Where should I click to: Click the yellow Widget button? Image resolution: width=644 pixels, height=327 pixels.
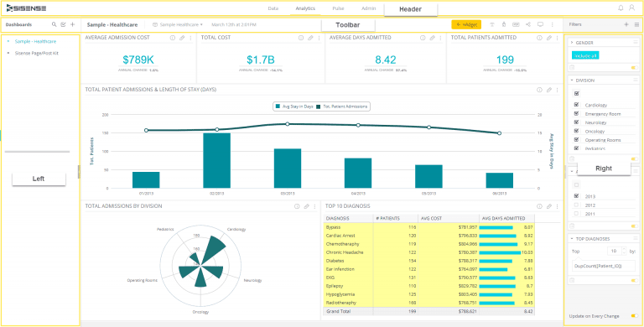point(466,24)
